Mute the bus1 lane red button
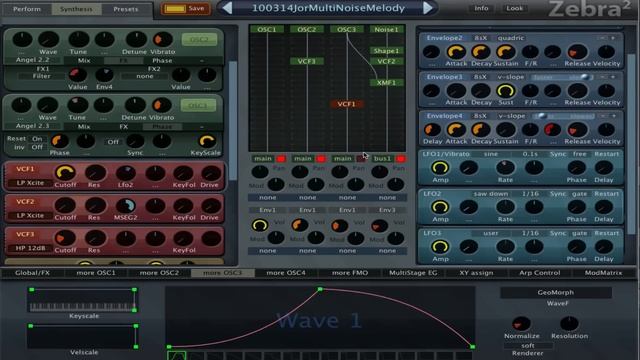640x360 pixels. [x=400, y=158]
